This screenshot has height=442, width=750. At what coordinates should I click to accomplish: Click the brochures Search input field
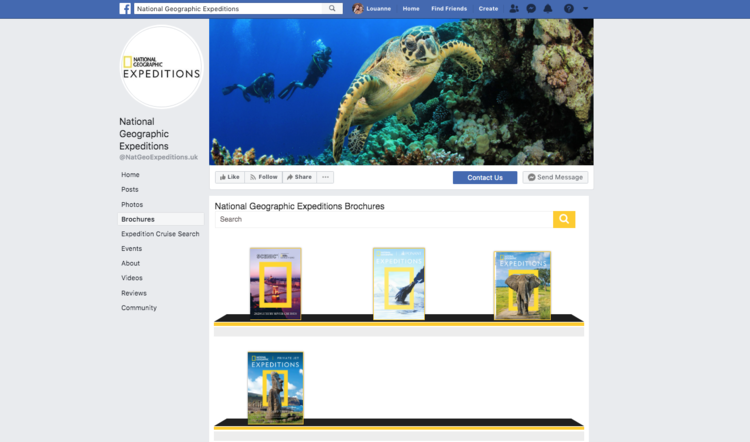(x=384, y=220)
